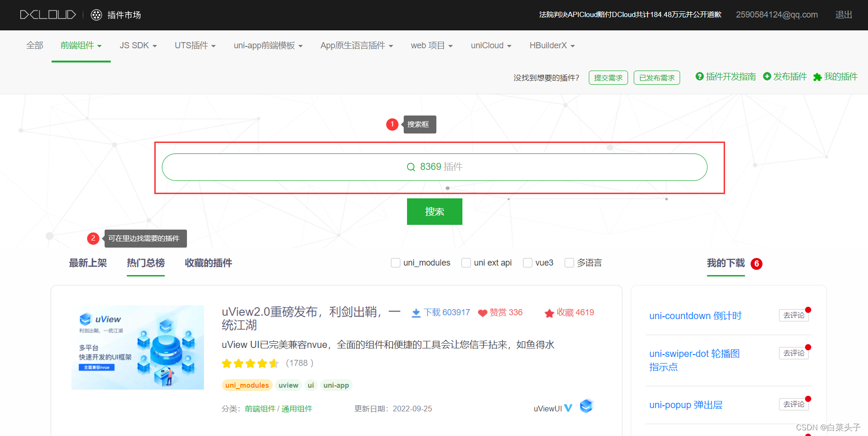The width and height of the screenshot is (868, 436).
Task: Open uni-popup 弹出层 link
Action: [x=686, y=405]
